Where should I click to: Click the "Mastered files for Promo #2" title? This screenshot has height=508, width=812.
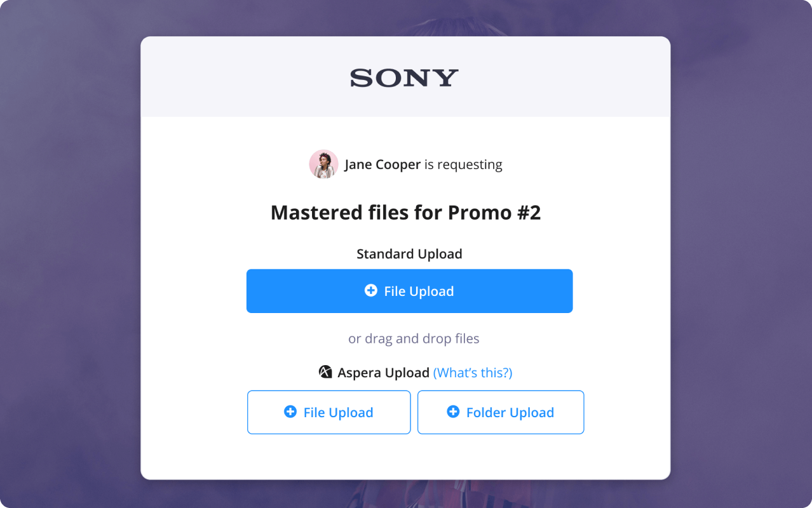tap(405, 212)
